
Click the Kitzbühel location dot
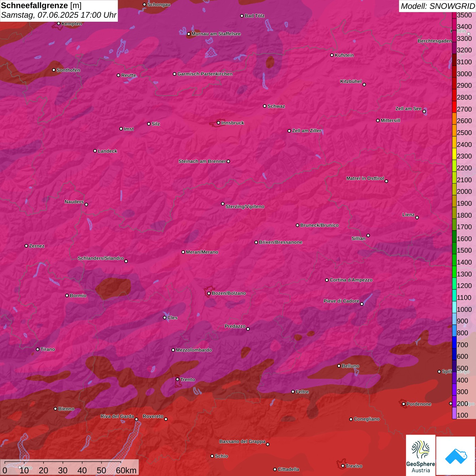pyautogui.click(x=364, y=84)
